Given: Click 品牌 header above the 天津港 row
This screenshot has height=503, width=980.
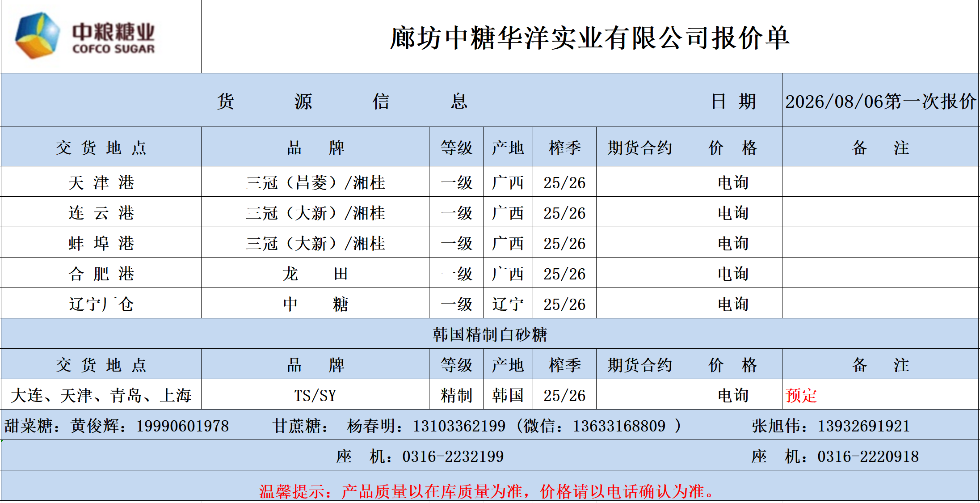Looking at the screenshot, I should [315, 147].
